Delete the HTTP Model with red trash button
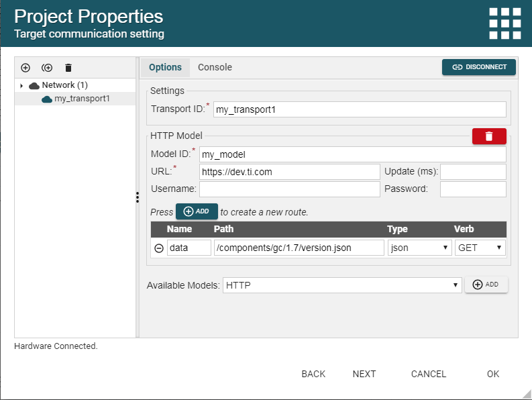 click(489, 136)
